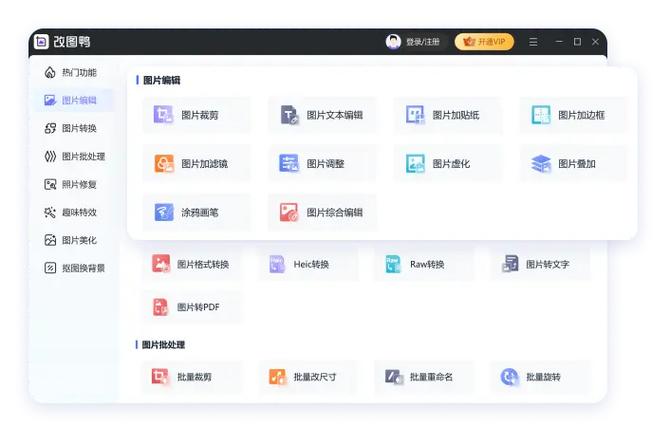Close the 改图鸭 window
Image resolution: width=670 pixels, height=445 pixels.
(595, 41)
